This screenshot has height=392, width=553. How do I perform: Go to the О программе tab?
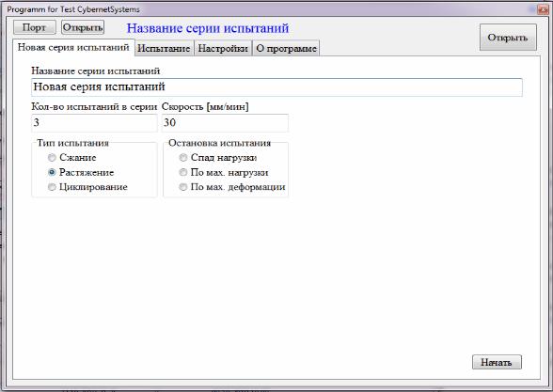286,48
